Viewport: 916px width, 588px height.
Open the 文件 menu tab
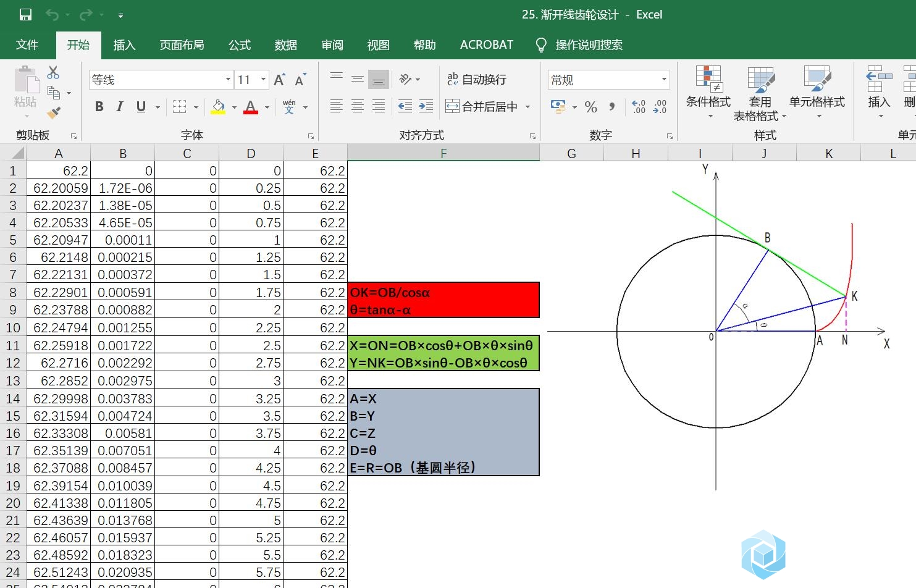click(x=27, y=44)
